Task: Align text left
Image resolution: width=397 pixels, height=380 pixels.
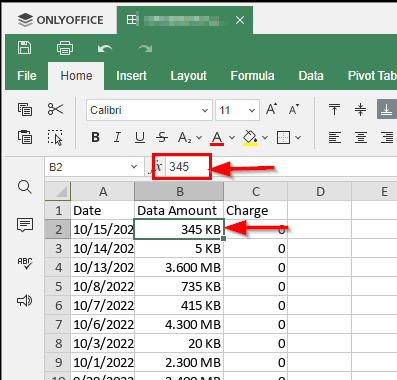Action: click(x=335, y=137)
